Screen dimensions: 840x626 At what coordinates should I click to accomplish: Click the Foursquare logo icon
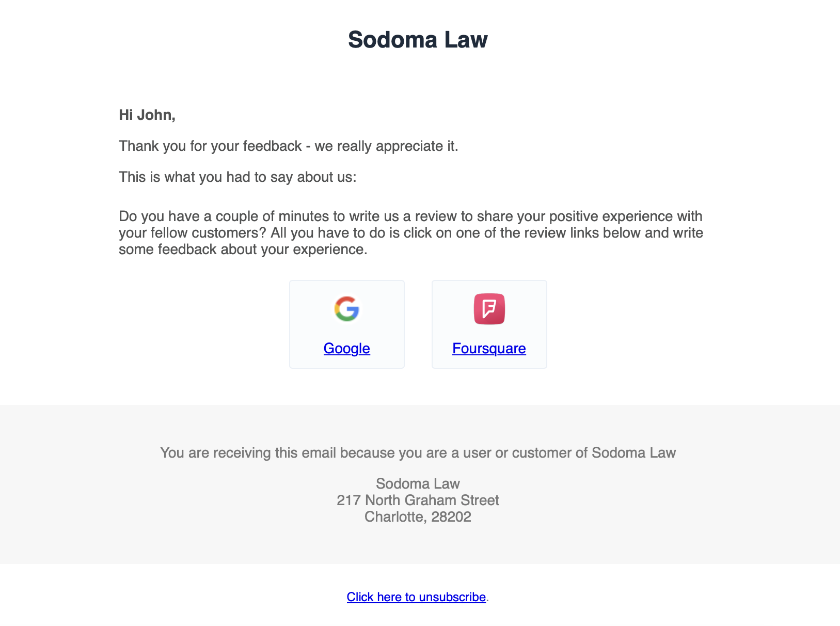click(x=489, y=309)
